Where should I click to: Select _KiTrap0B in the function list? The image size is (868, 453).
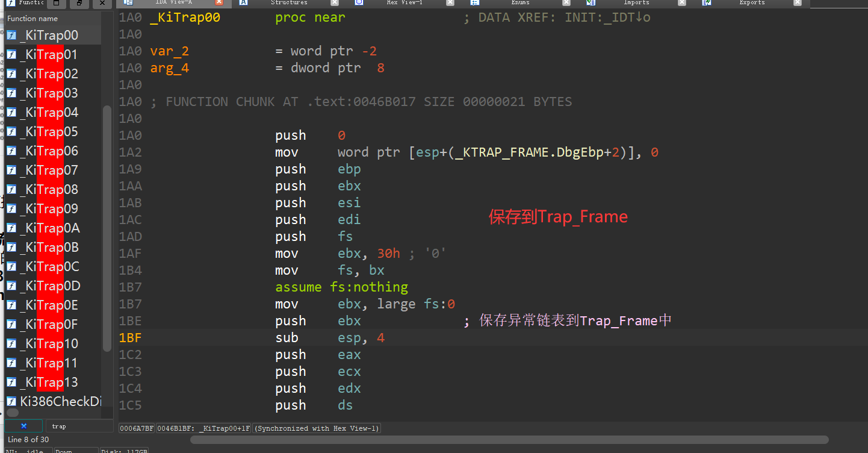(x=54, y=248)
